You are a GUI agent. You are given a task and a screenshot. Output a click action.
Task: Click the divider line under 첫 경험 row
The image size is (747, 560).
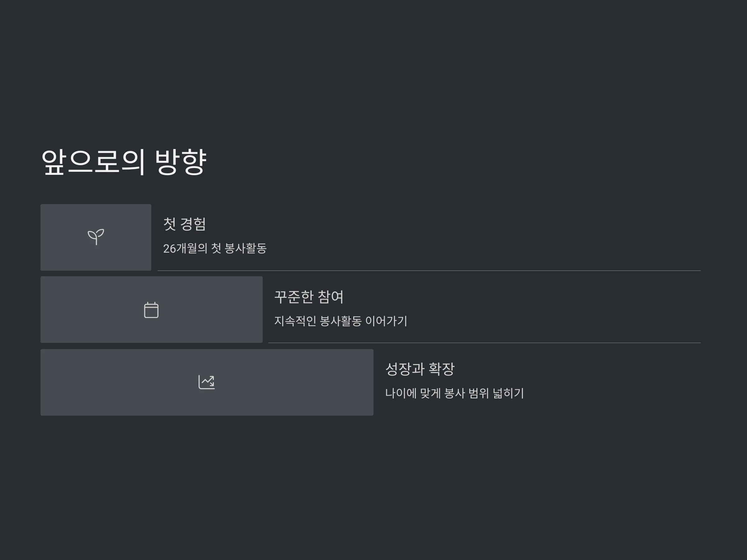point(429,271)
